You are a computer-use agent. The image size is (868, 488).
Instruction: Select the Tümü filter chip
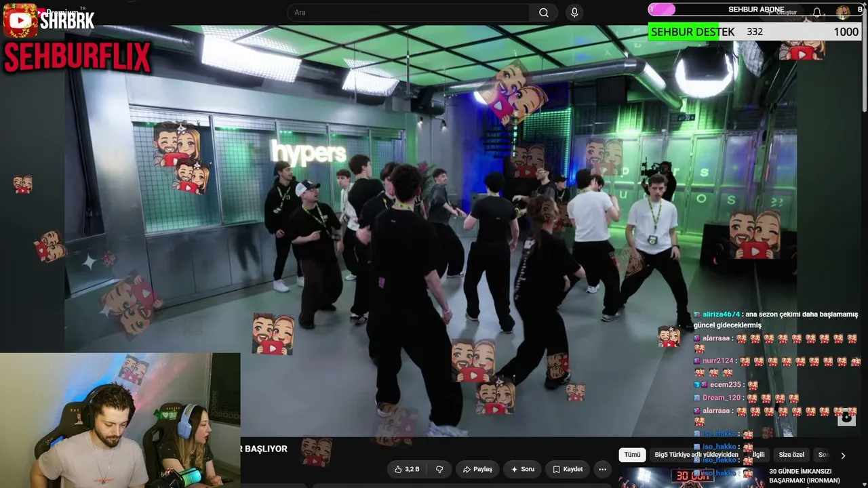(x=632, y=455)
